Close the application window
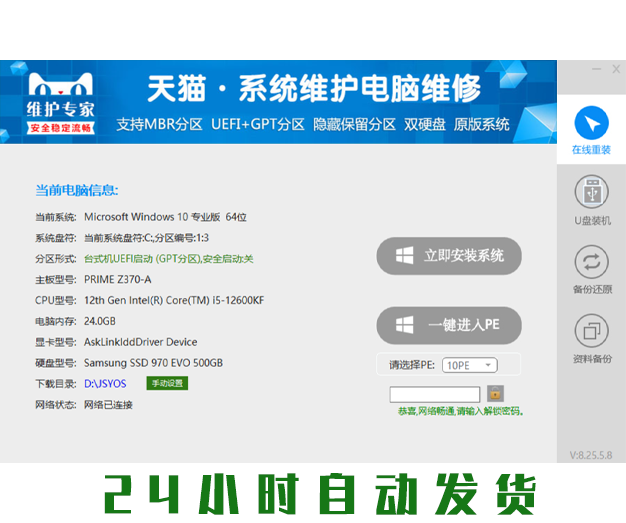Viewport: 626px width, 523px height. click(616, 69)
